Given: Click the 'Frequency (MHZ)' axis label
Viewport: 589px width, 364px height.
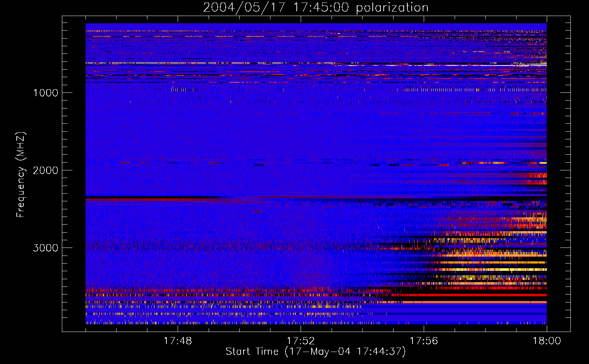Looking at the screenshot, I should [x=21, y=175].
